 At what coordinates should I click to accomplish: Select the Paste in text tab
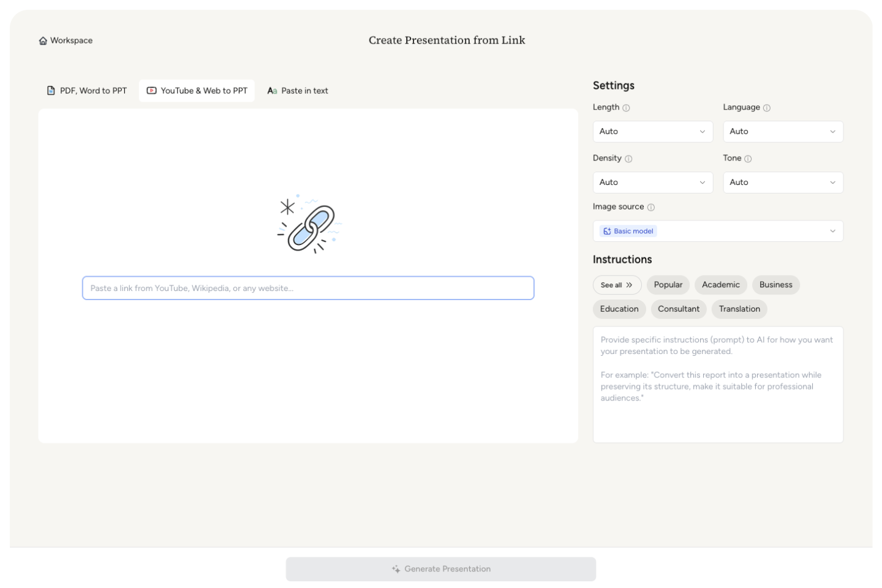(298, 91)
